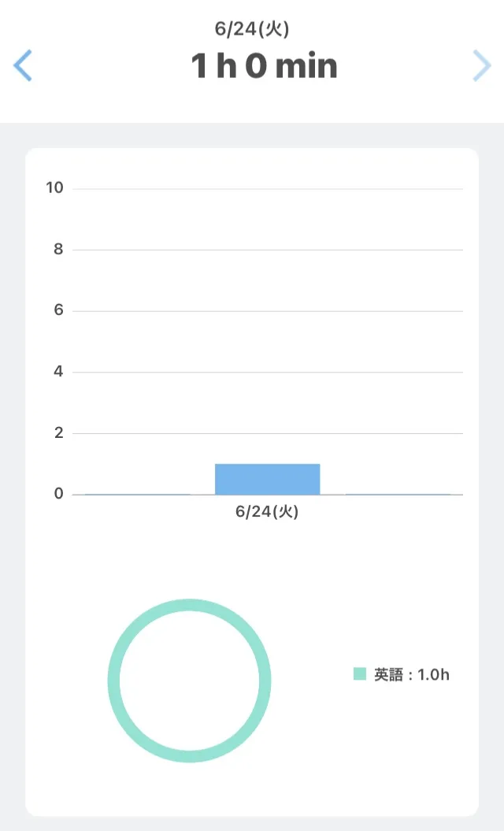Tap the empty bar slot right of 6/24

[398, 488]
